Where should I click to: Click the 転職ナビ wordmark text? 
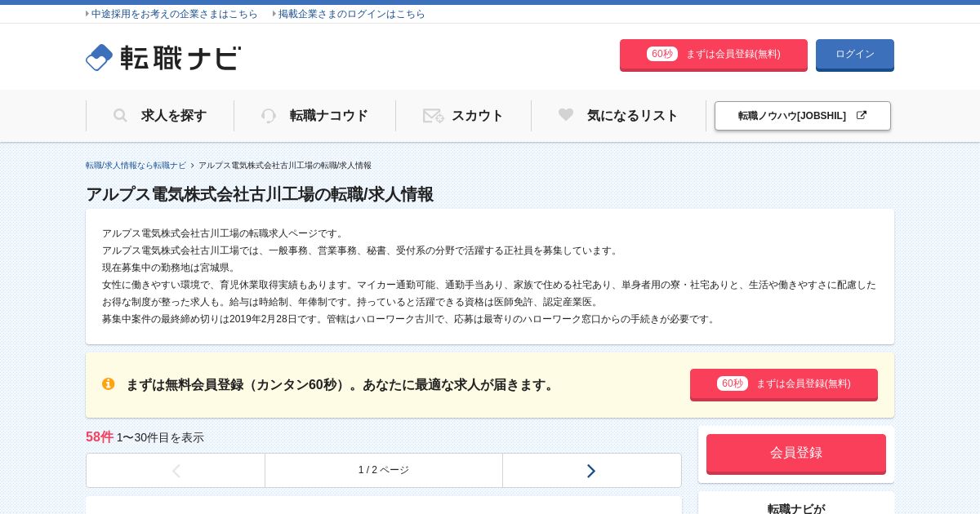[x=180, y=58]
